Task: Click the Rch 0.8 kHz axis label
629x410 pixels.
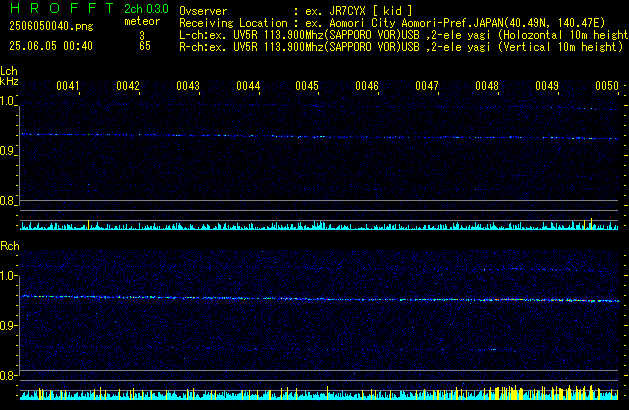Action: coord(7,376)
